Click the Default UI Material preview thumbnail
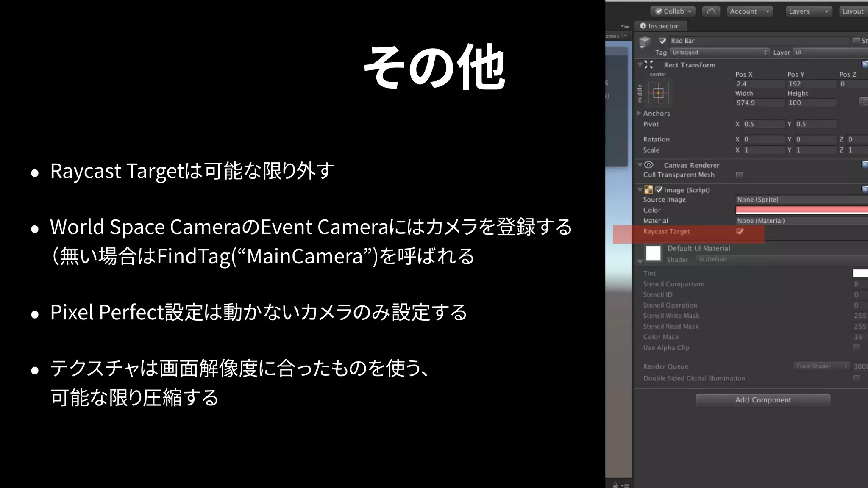 (x=653, y=253)
